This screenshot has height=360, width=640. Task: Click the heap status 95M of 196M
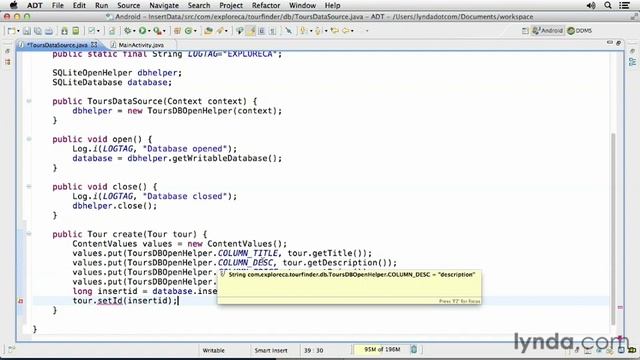[382, 349]
